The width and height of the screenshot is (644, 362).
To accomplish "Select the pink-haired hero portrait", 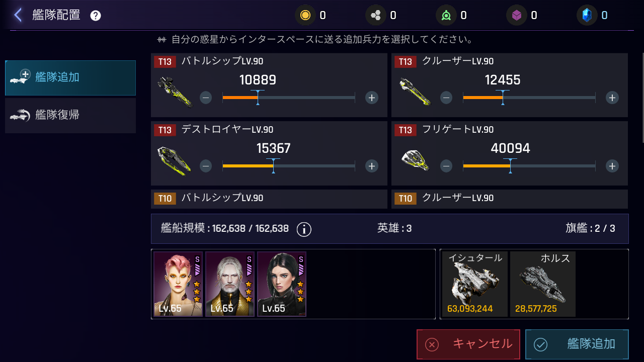I will (178, 284).
